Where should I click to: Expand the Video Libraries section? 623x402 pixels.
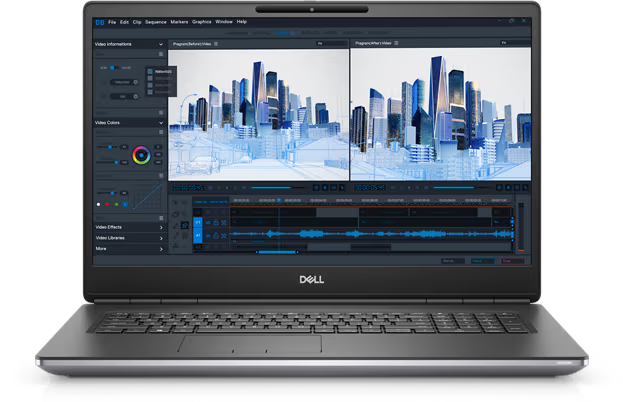point(161,238)
